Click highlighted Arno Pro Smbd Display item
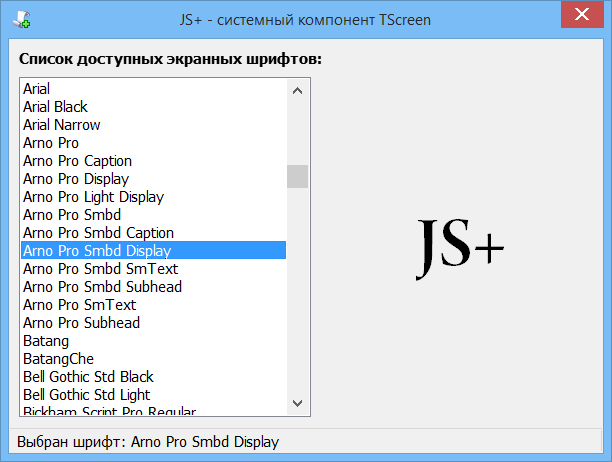Viewport: 612px width, 462px height. [x=153, y=251]
